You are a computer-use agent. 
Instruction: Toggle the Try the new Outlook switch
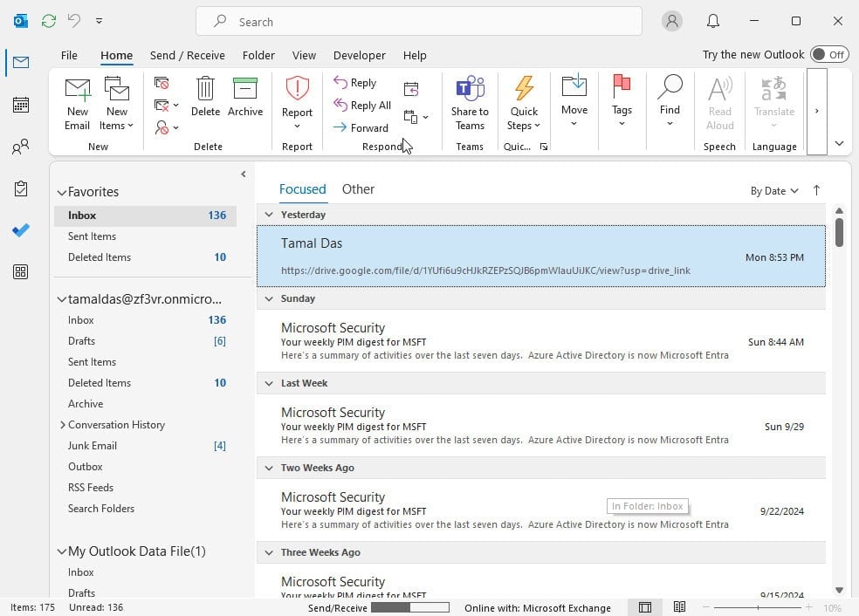pyautogui.click(x=828, y=54)
